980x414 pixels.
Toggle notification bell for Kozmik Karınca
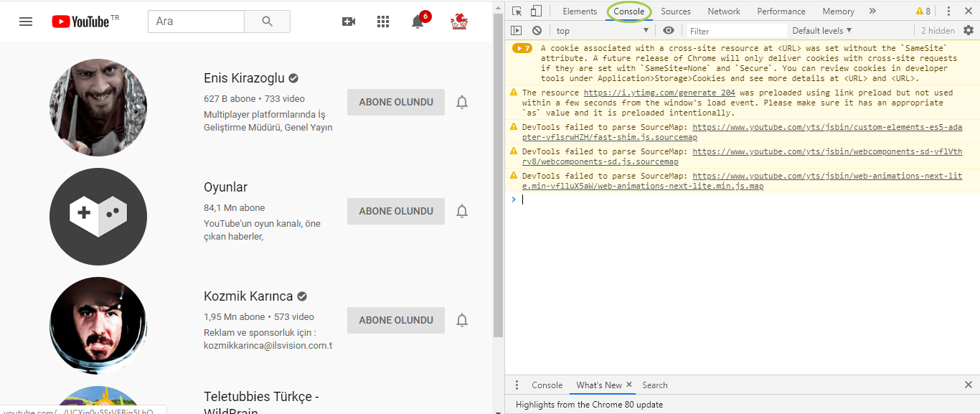[462, 320]
